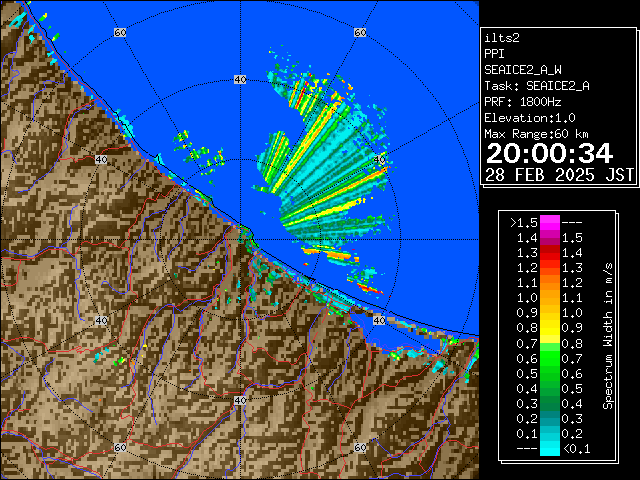
Task: Click the '40' range label below radar center
Action: click(x=240, y=400)
